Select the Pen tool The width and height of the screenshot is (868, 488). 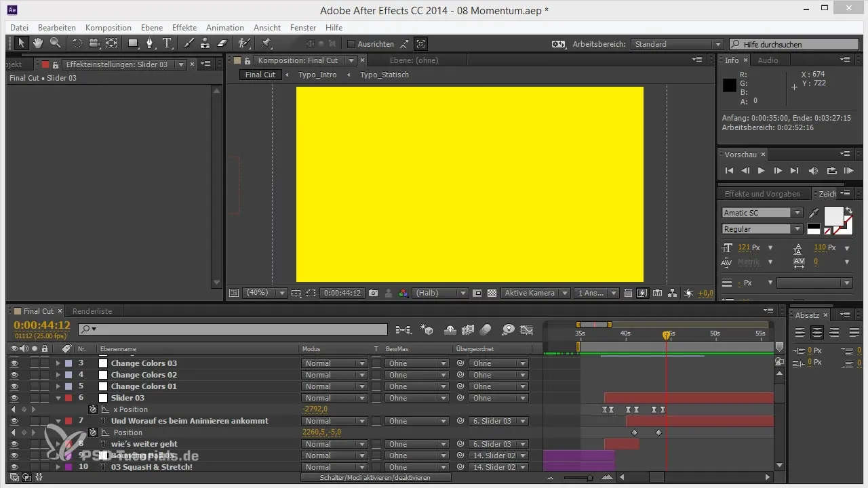pos(151,43)
